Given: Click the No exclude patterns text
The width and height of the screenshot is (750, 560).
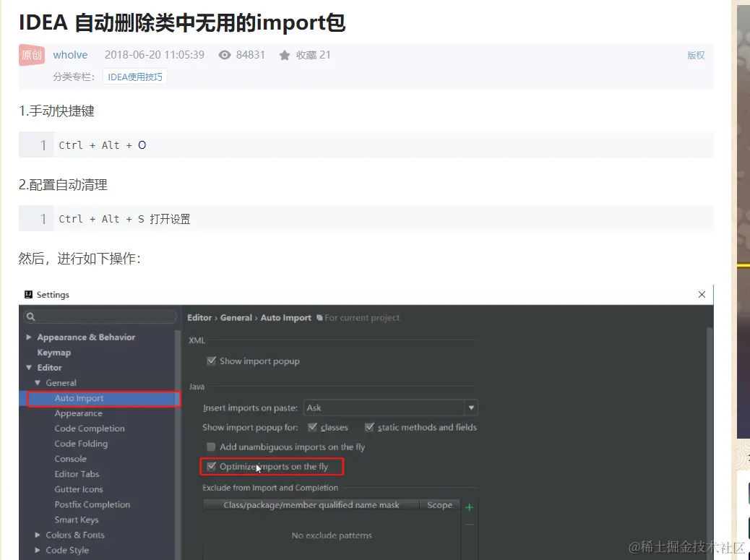Looking at the screenshot, I should (x=332, y=535).
